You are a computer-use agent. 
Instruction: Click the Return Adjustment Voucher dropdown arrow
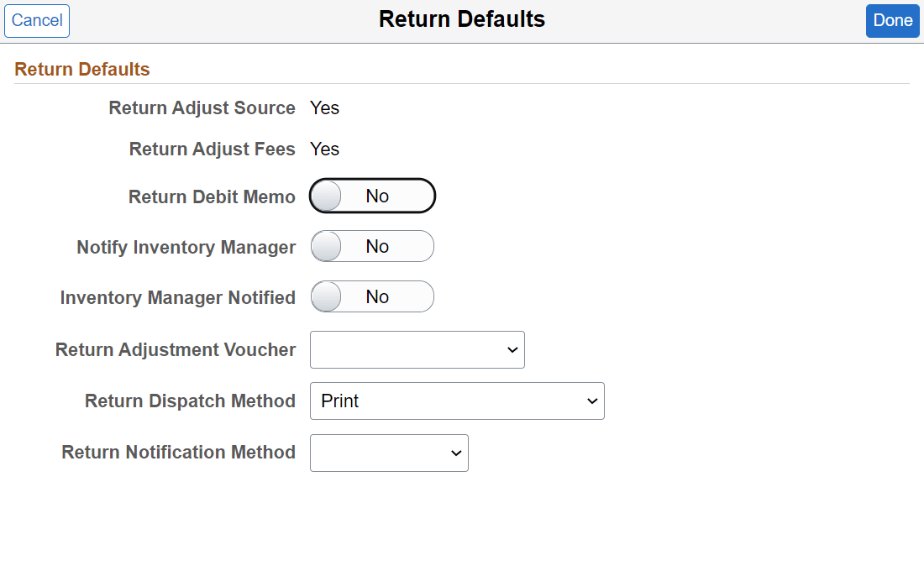[512, 349]
